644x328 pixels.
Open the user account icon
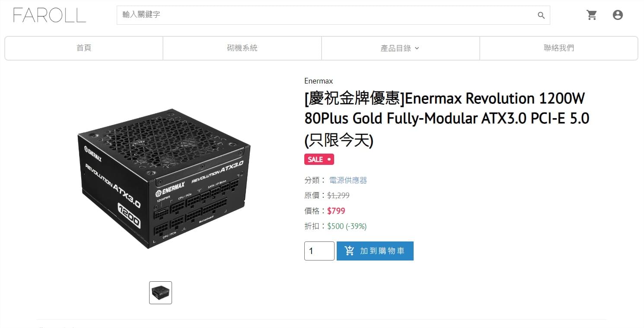pos(618,15)
